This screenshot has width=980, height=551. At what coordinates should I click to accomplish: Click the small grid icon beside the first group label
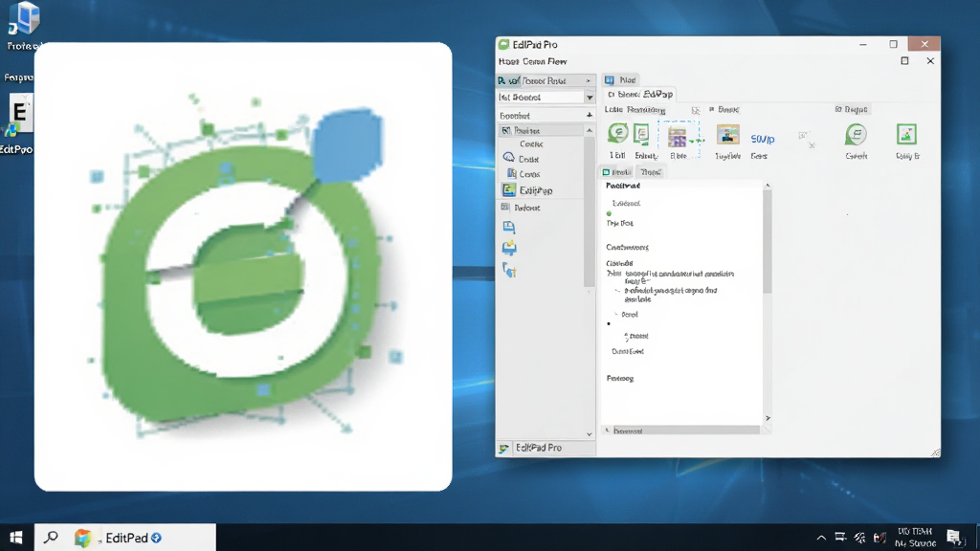[696, 110]
